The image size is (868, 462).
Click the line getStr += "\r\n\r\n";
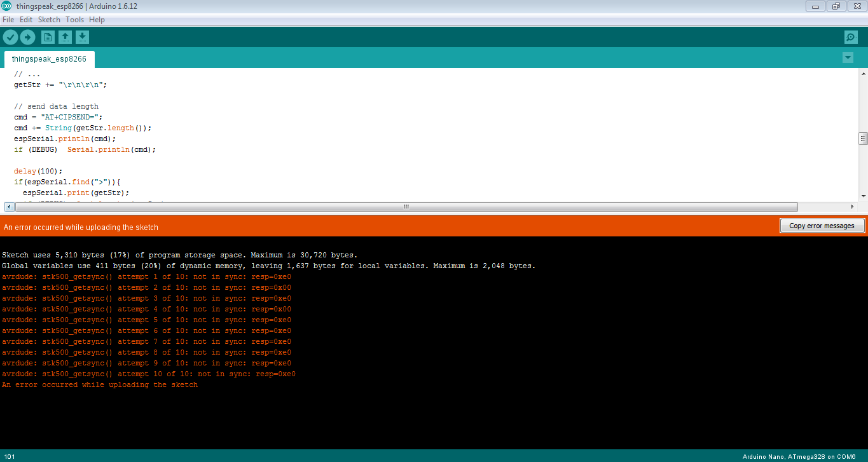click(60, 85)
